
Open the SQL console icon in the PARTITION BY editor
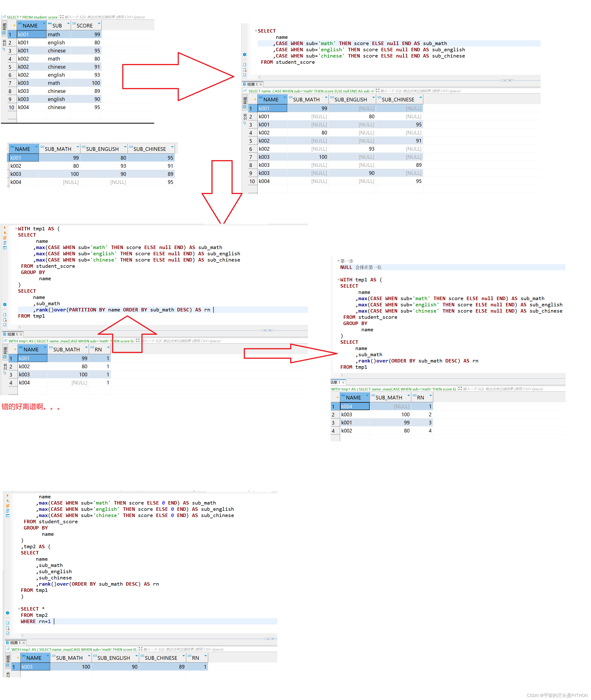pos(5,248)
